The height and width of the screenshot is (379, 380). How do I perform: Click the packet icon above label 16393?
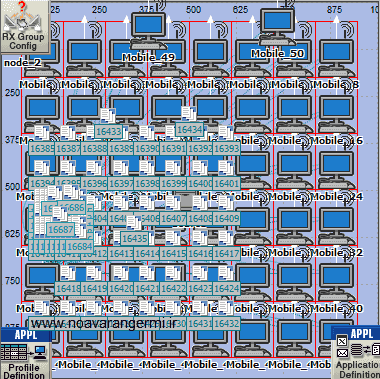pyautogui.click(x=226, y=133)
